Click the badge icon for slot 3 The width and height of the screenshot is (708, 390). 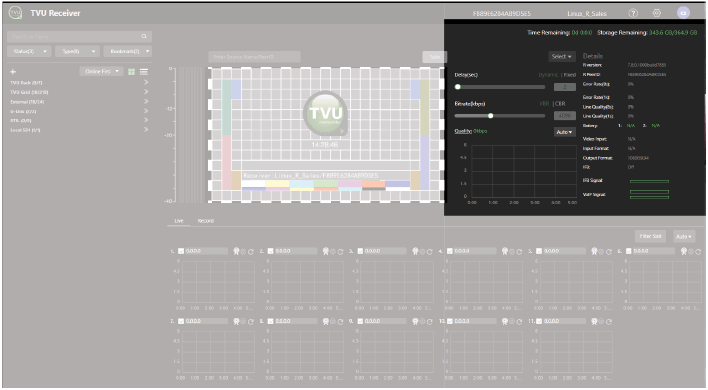415,251
